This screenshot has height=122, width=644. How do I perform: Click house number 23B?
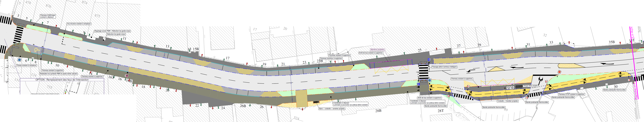[x=320, y=61]
